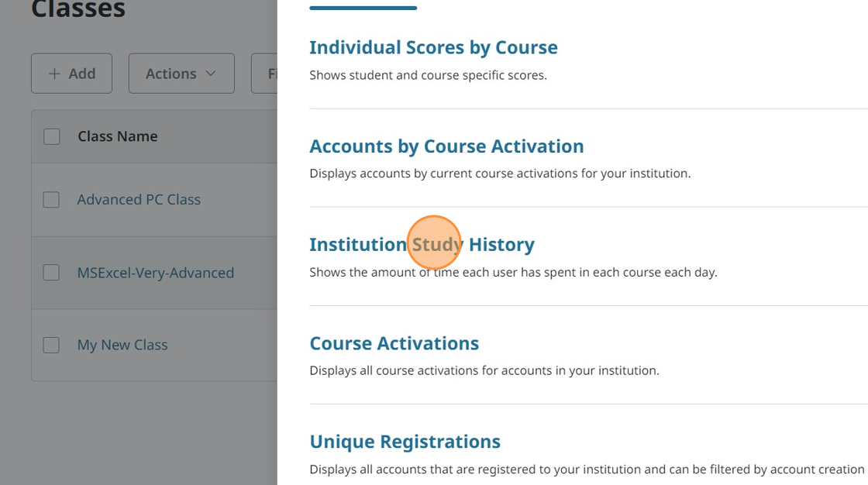868x485 pixels.
Task: Expand the Actions dropdown chevron
Action: coord(211,74)
